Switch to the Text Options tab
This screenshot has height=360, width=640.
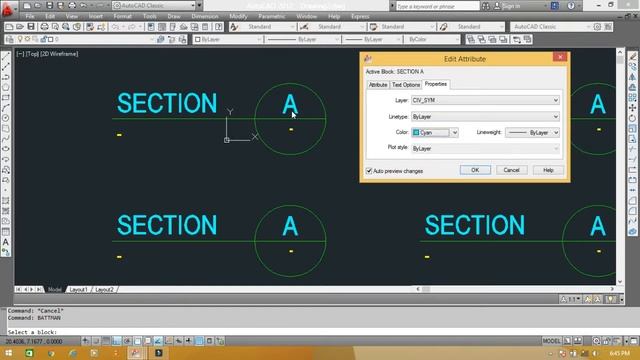pyautogui.click(x=406, y=85)
